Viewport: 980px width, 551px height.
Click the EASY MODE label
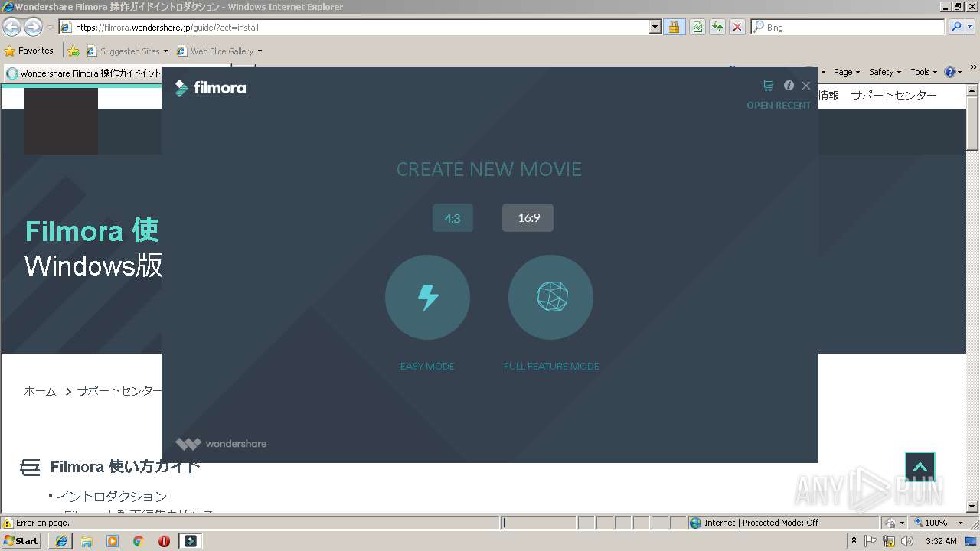(427, 367)
